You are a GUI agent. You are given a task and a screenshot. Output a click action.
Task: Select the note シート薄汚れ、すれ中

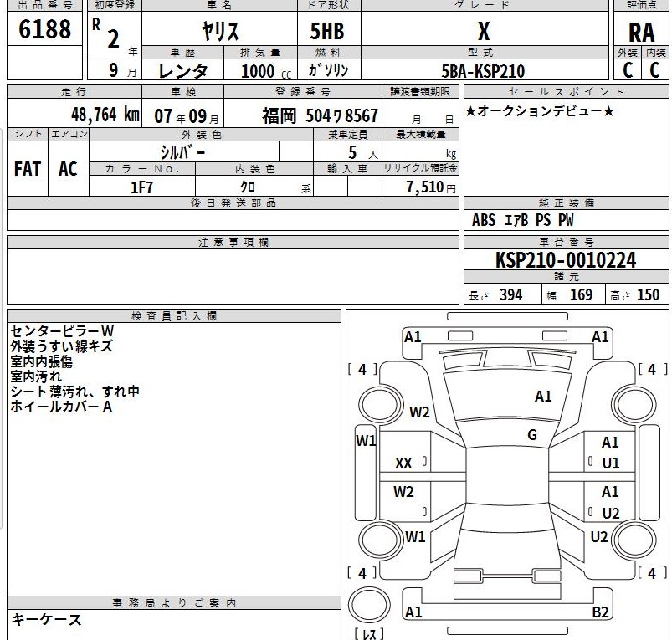pos(75,392)
